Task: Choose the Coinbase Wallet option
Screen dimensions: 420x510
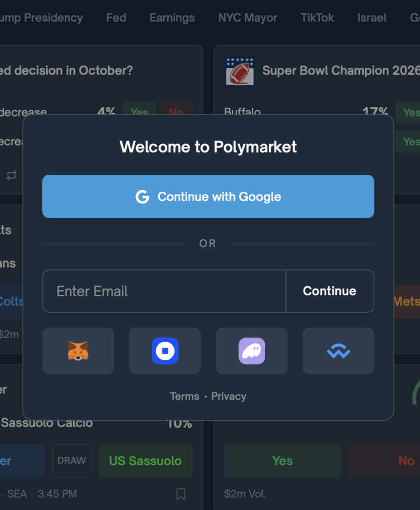Action: tap(165, 351)
